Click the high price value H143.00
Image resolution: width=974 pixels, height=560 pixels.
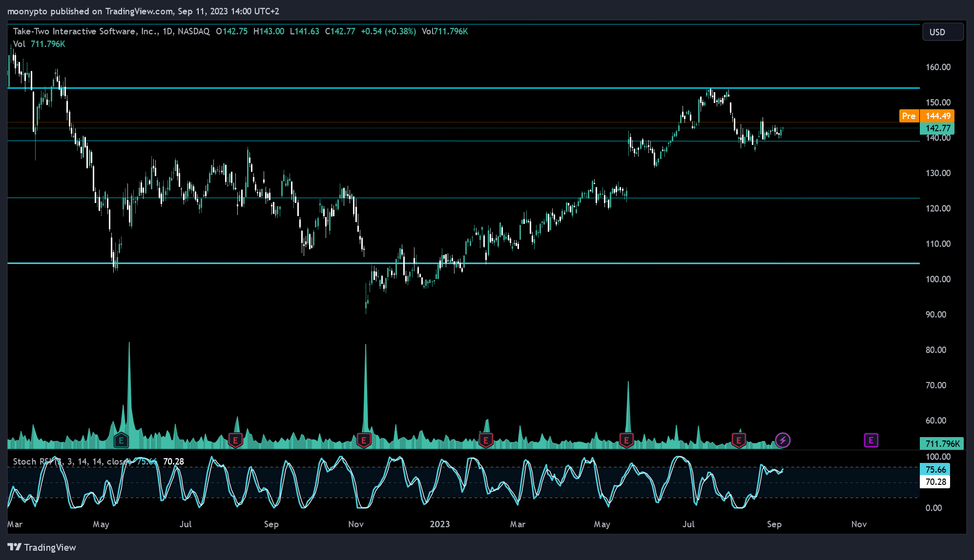point(269,31)
